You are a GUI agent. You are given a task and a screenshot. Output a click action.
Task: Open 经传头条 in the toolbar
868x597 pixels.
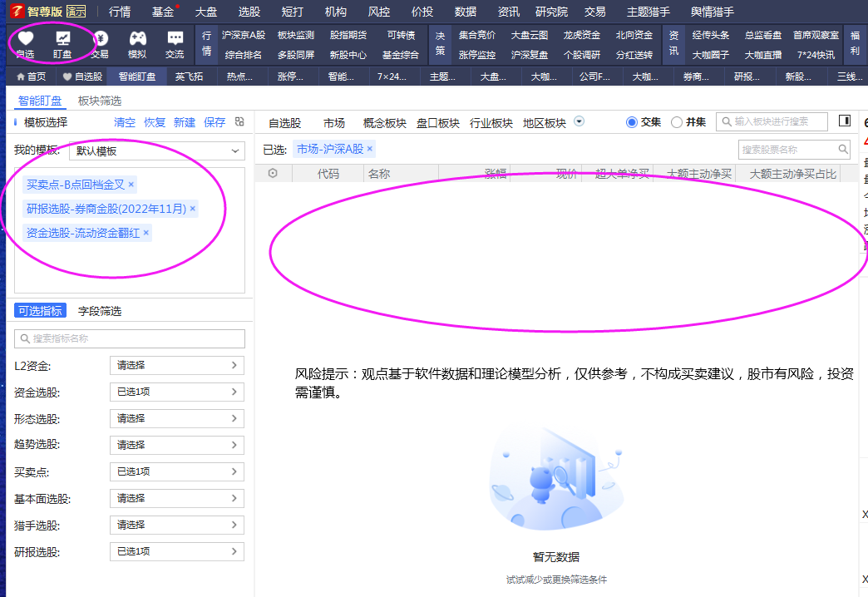pyautogui.click(x=711, y=35)
